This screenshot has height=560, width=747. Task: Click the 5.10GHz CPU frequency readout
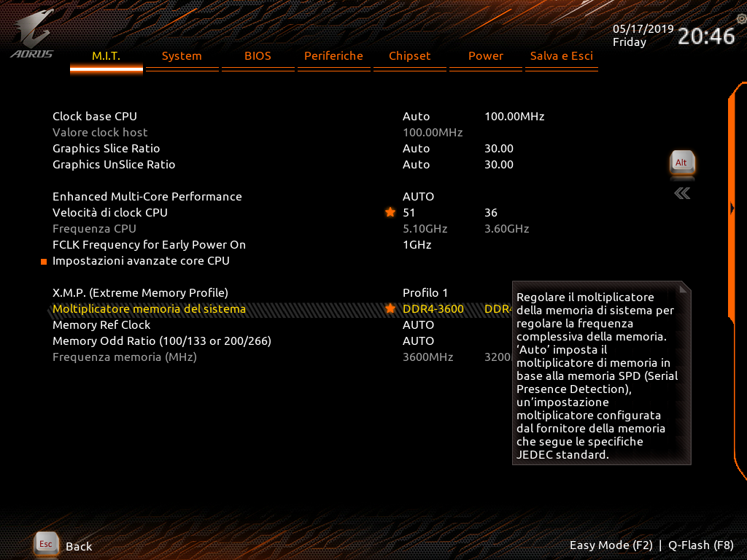pyautogui.click(x=425, y=229)
